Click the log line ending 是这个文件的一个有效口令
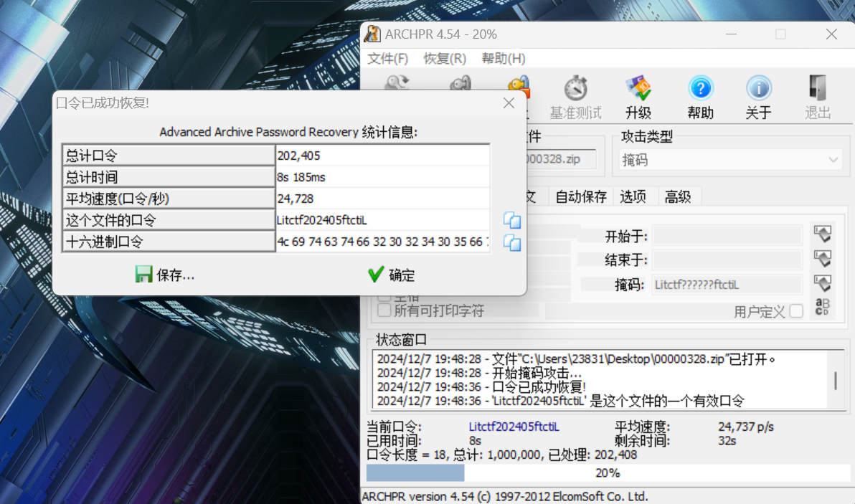 coord(560,401)
